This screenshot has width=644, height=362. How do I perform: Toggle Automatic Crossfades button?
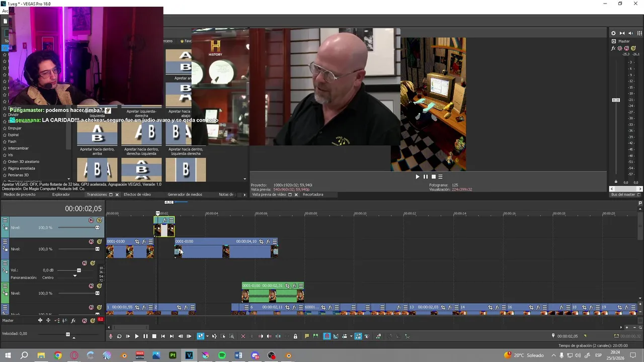pyautogui.click(x=335, y=336)
